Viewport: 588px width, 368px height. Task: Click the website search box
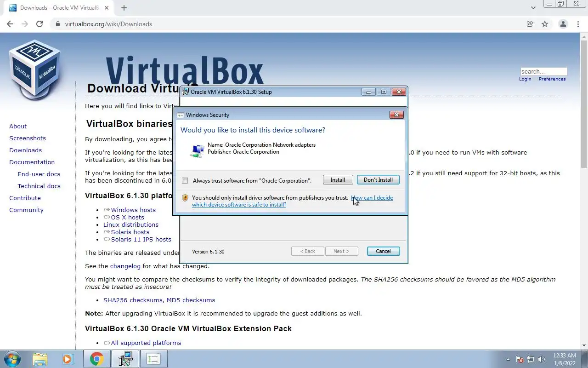pos(544,71)
